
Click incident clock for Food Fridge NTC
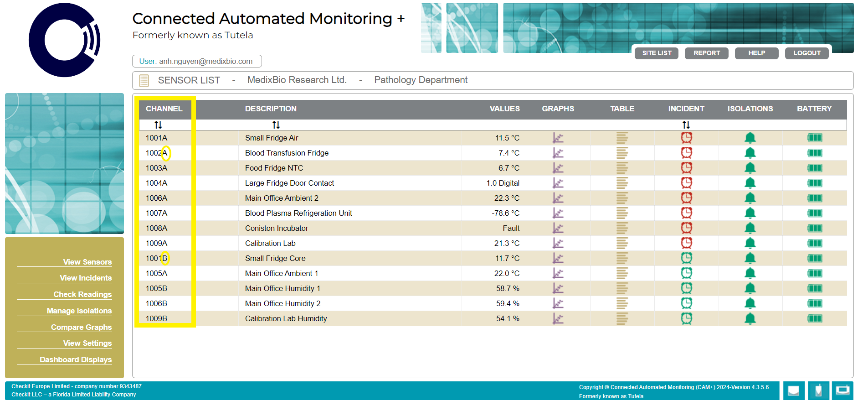click(686, 168)
